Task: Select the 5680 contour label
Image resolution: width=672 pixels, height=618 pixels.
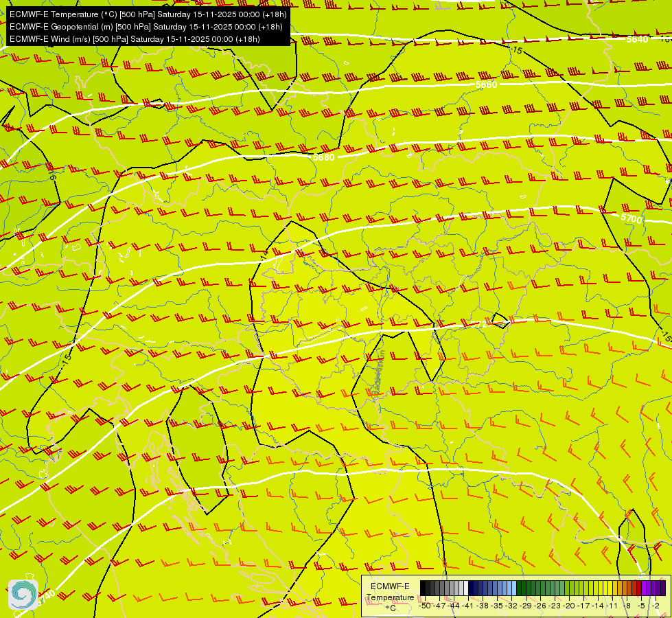Action: [323, 157]
